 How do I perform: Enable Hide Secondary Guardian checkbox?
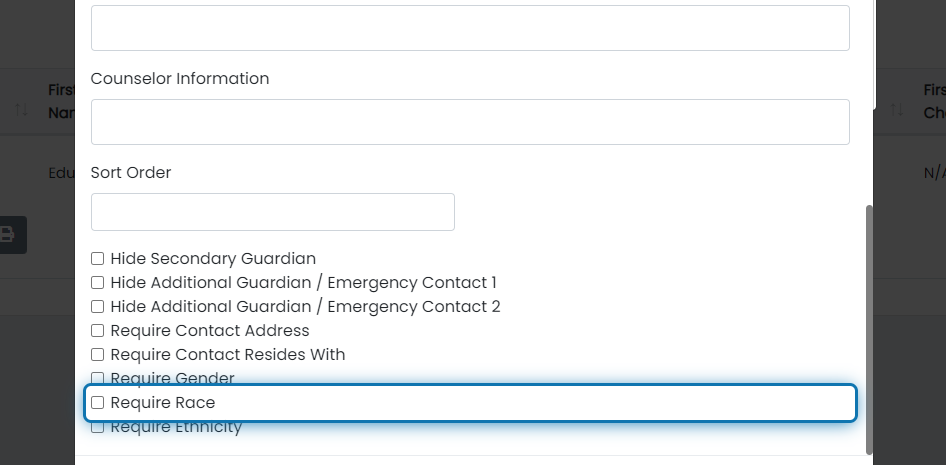[98, 259]
